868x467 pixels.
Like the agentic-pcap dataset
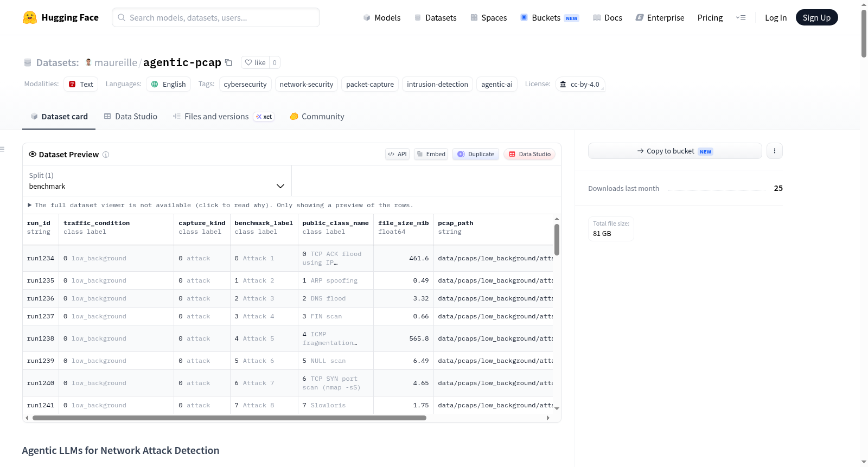click(255, 62)
